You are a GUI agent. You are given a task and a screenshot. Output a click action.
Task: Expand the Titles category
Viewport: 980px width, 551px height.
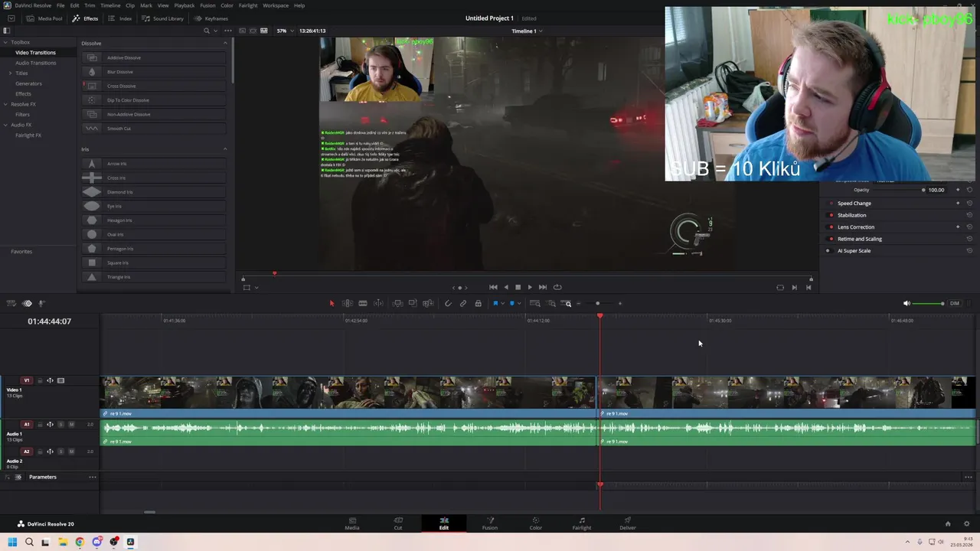(x=10, y=73)
